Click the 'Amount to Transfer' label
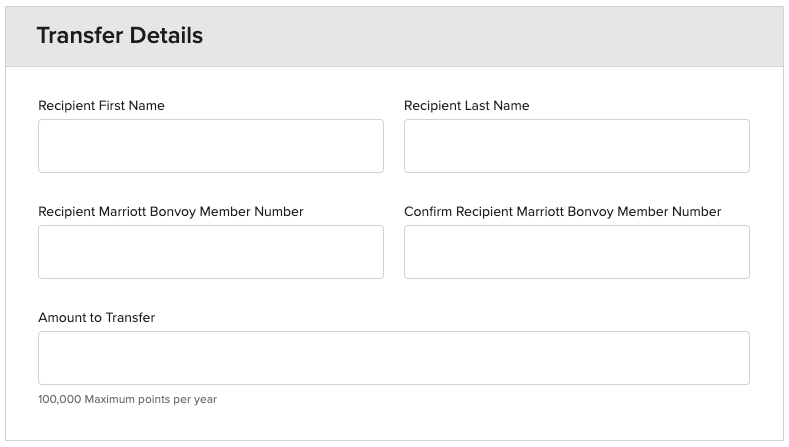 96,318
